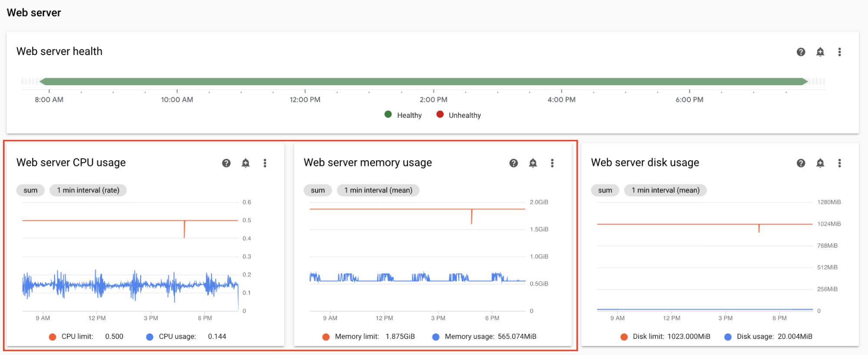Open help for Web server health chart
Viewport: 868px width, 355px height.
pos(801,52)
